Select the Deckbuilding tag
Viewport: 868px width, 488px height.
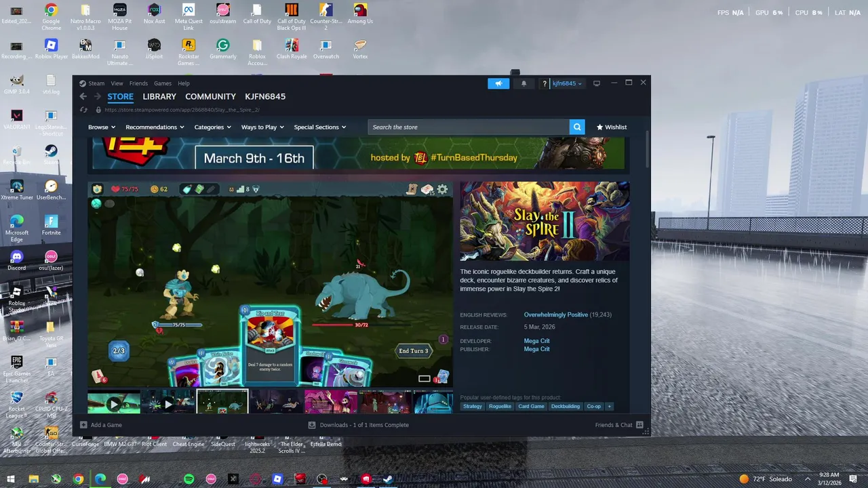click(566, 406)
